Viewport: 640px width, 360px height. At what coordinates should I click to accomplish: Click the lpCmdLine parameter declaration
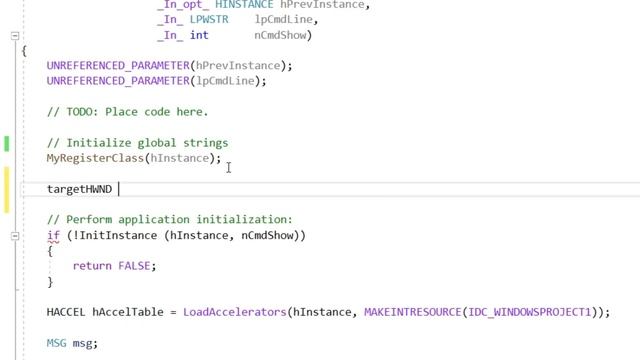284,20
